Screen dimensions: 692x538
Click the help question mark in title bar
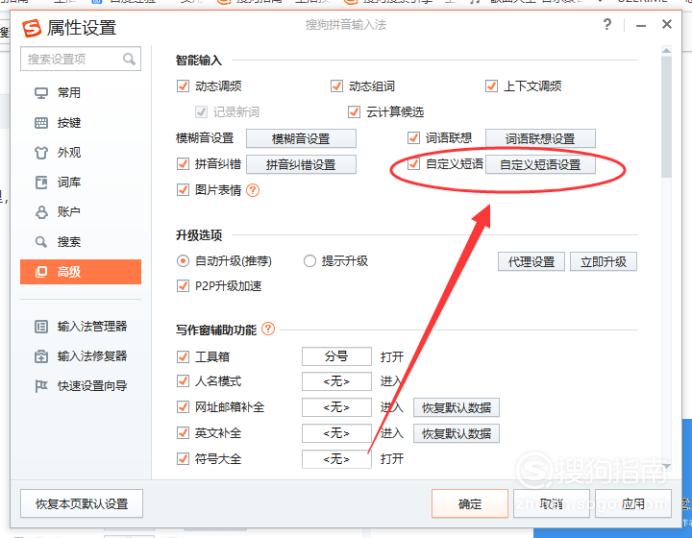607,24
